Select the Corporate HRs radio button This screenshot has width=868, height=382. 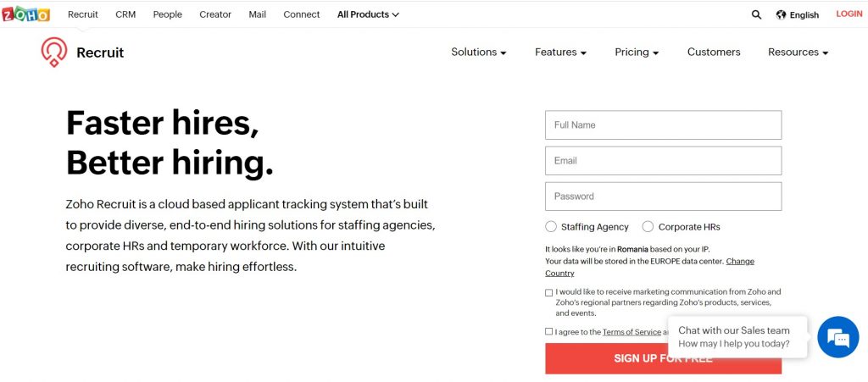648,227
